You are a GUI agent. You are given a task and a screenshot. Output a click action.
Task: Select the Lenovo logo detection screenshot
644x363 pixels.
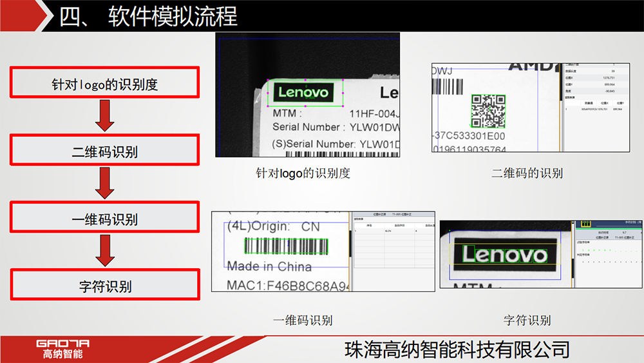click(x=308, y=95)
